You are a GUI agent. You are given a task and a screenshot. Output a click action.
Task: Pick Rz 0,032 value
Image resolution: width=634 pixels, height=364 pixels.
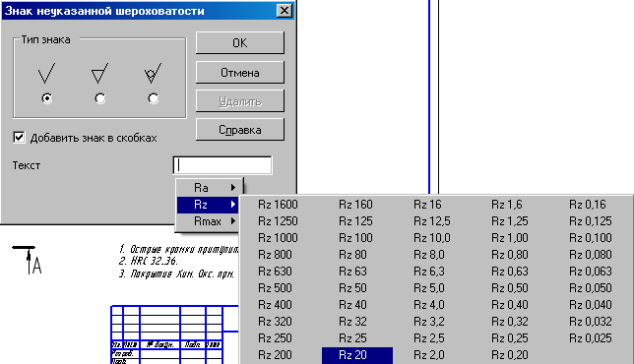click(591, 322)
